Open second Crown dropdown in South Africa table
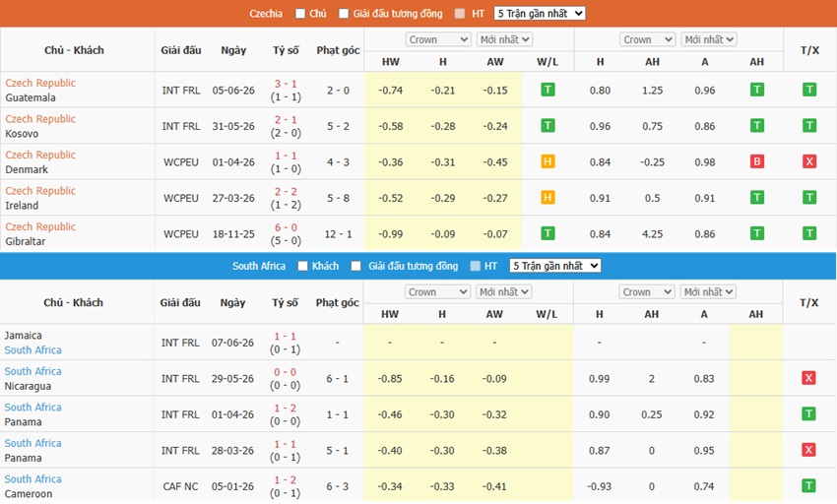Screen dimensions: 837x504 [x=647, y=292]
